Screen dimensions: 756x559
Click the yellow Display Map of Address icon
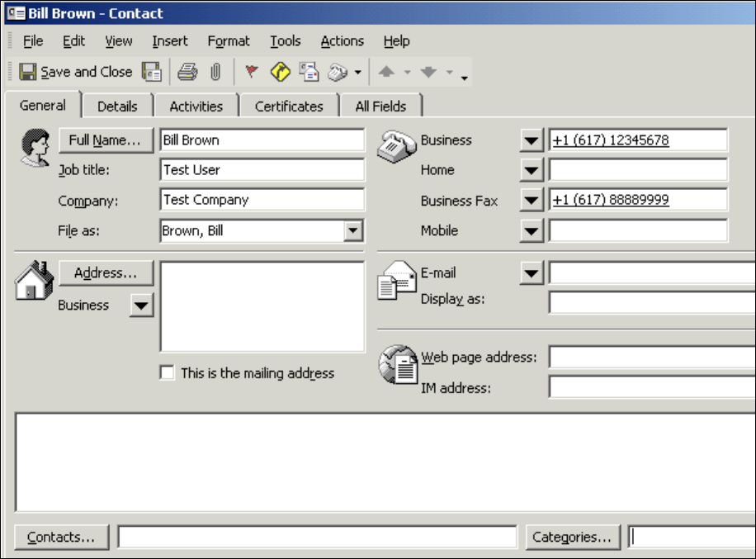pos(280,72)
